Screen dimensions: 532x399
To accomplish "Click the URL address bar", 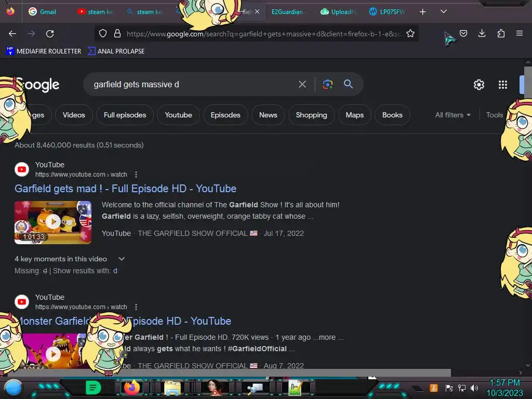I will tap(263, 34).
